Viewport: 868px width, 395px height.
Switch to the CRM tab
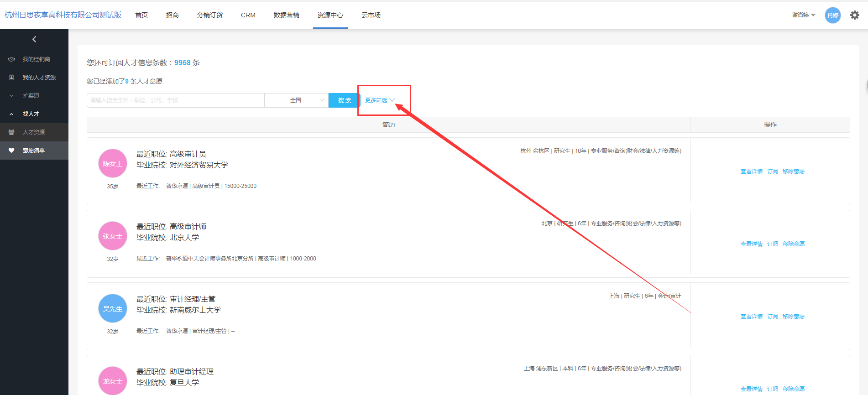tap(248, 15)
